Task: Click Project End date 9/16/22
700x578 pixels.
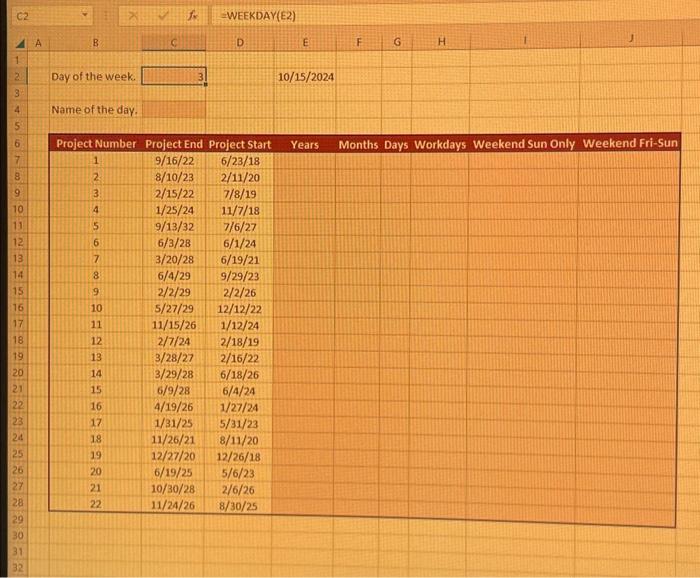Action: (174, 161)
